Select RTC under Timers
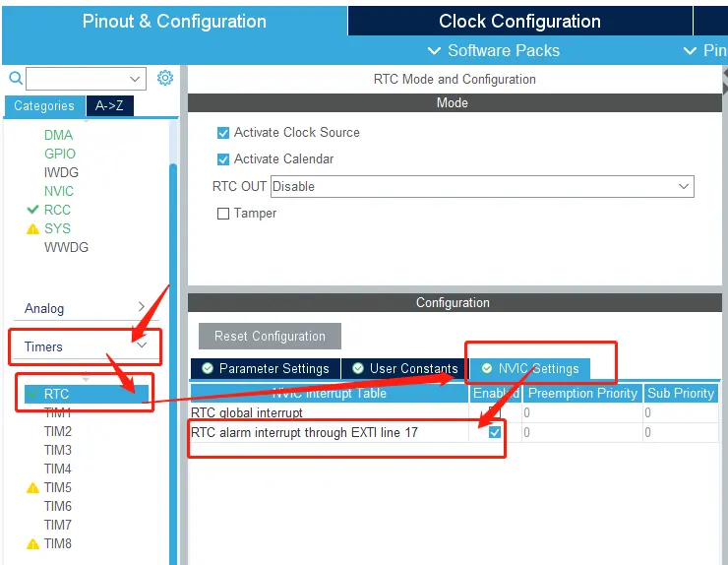This screenshot has height=565, width=728. (87, 394)
